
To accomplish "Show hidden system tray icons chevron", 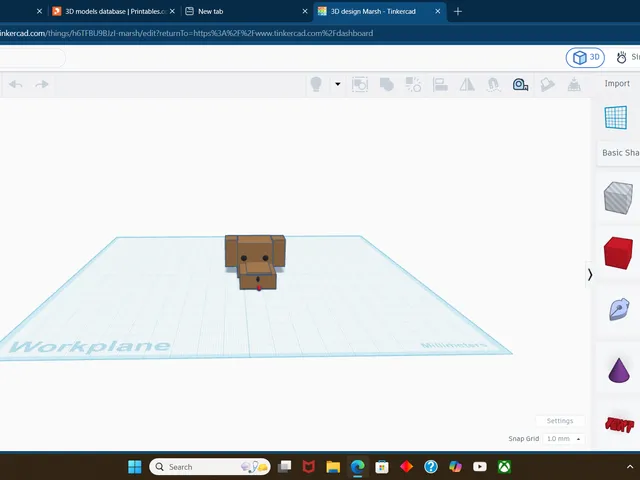I will click(x=630, y=467).
